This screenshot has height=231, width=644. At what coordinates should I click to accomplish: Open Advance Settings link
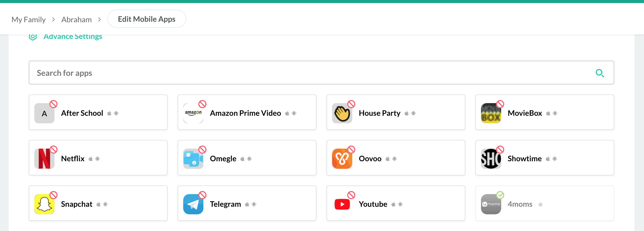[x=73, y=37]
